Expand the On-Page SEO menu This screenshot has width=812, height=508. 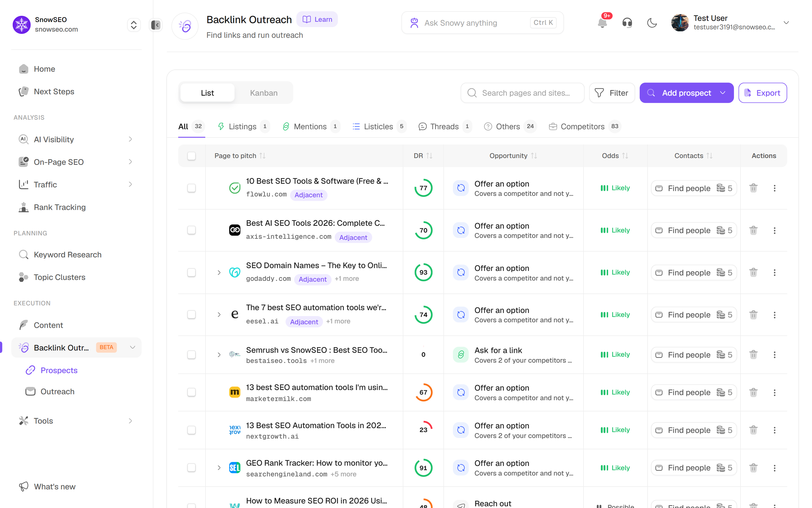(x=130, y=162)
